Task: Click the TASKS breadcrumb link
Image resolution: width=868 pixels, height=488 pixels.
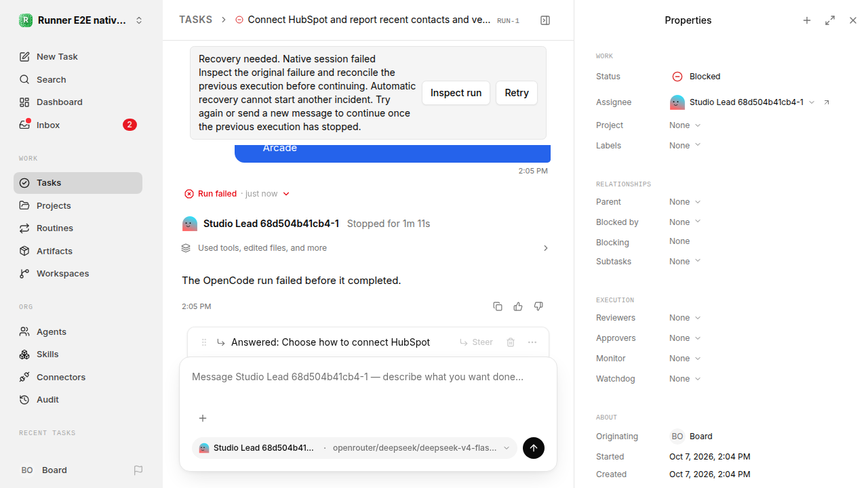Action: (195, 20)
